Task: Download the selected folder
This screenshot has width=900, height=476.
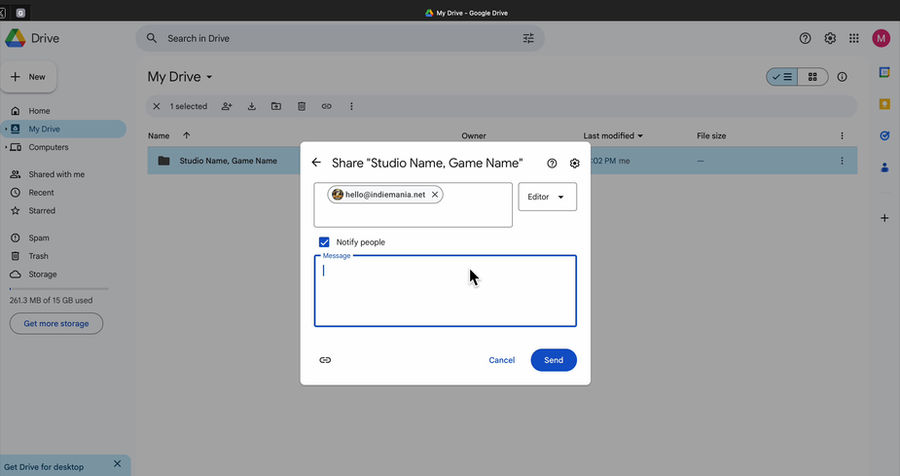Action: 251,106
